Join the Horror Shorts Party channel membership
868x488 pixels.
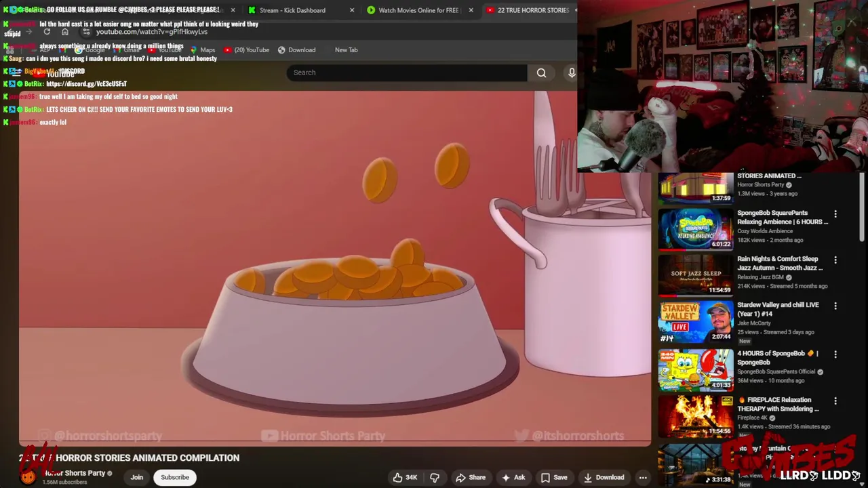pyautogui.click(x=137, y=477)
